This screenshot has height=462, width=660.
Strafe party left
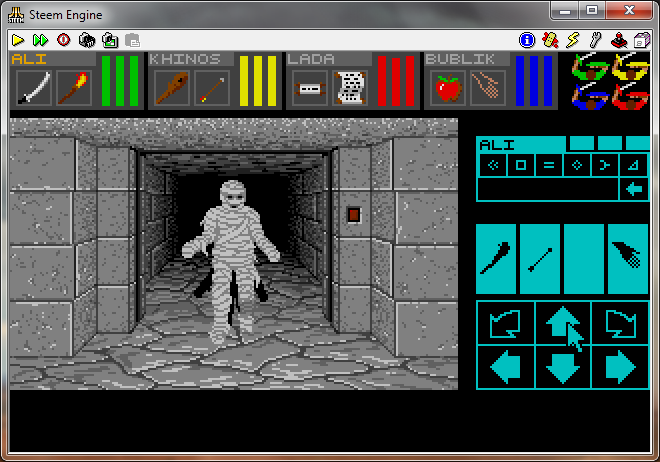click(506, 367)
